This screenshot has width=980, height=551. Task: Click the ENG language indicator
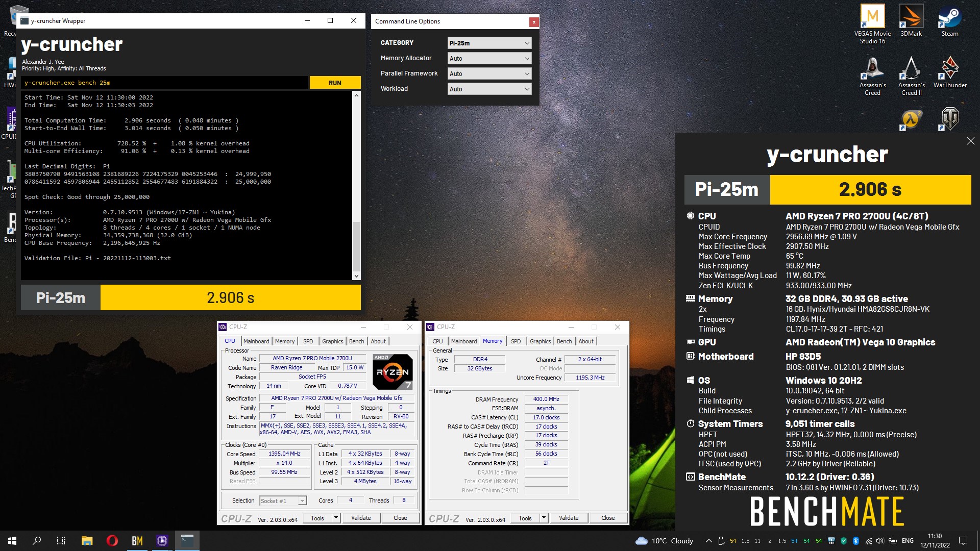908,541
